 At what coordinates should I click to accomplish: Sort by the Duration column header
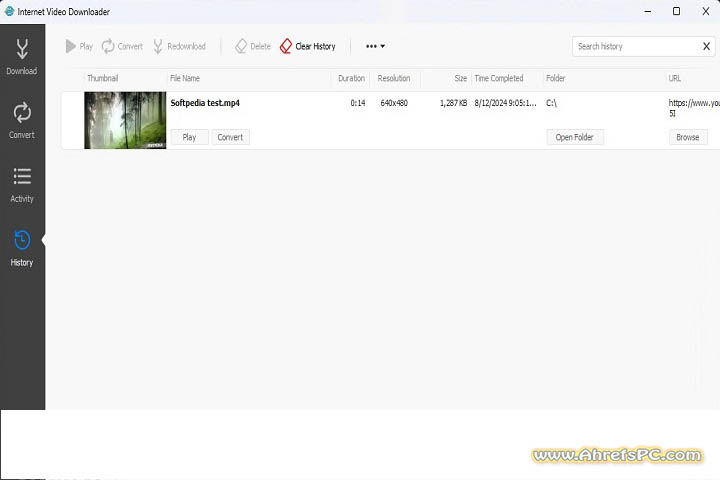point(351,78)
